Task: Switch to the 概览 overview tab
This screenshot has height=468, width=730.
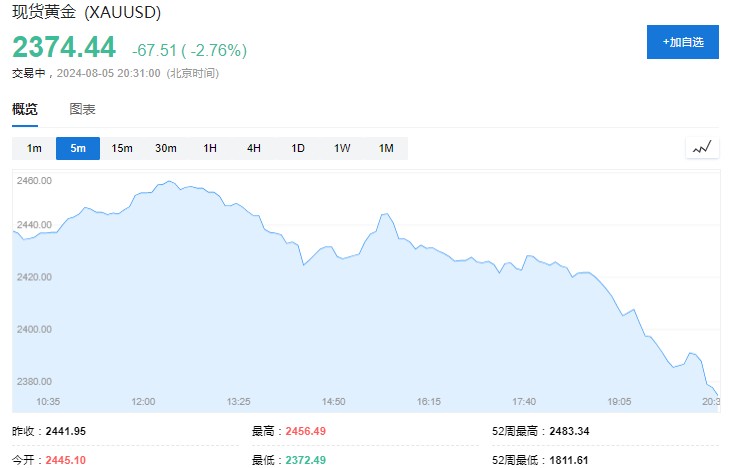Action: click(x=25, y=109)
